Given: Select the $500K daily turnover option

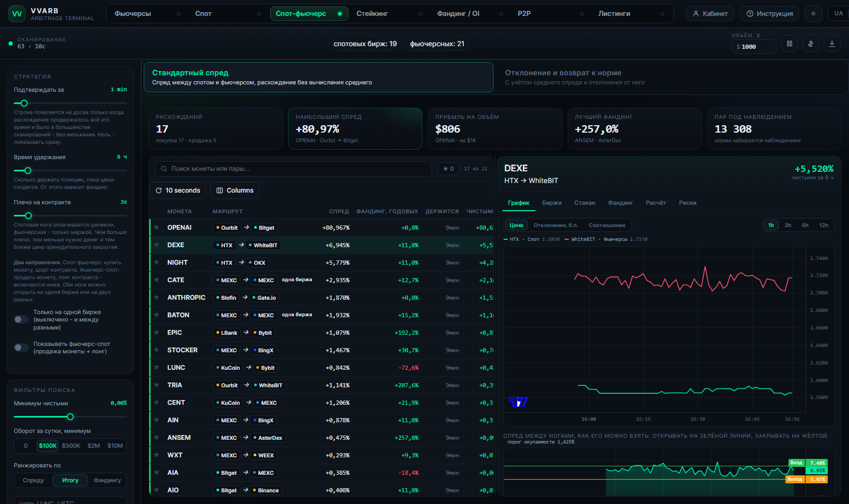Looking at the screenshot, I should [x=71, y=446].
